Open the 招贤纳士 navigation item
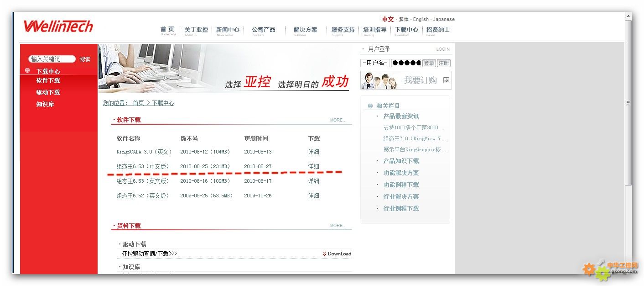This screenshot has width=644, height=286. click(438, 30)
